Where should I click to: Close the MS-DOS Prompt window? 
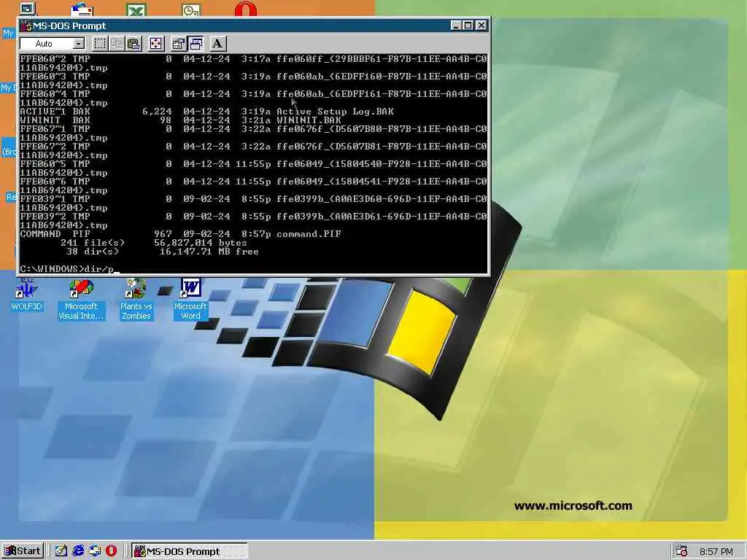481,26
